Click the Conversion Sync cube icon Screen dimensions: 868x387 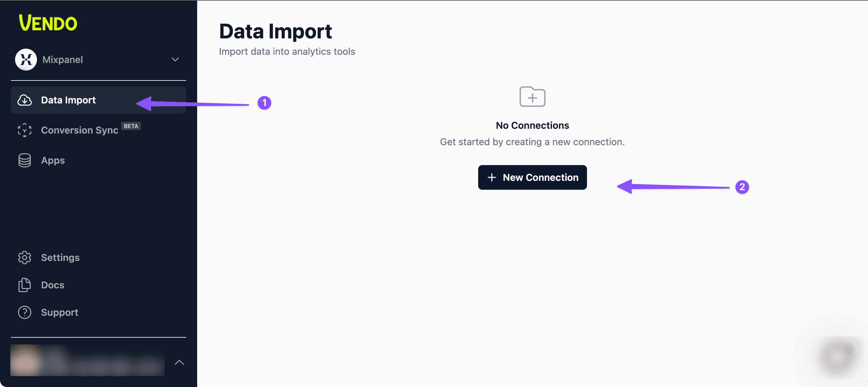click(x=25, y=130)
